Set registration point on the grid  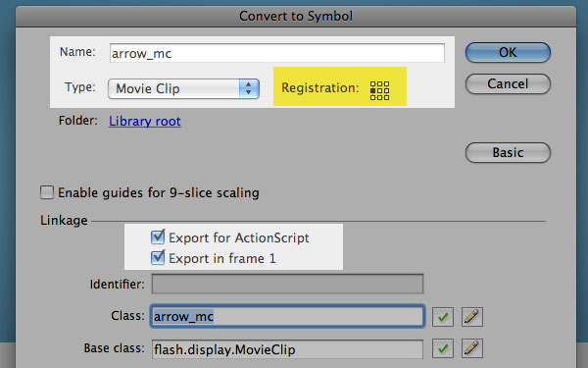tap(379, 90)
